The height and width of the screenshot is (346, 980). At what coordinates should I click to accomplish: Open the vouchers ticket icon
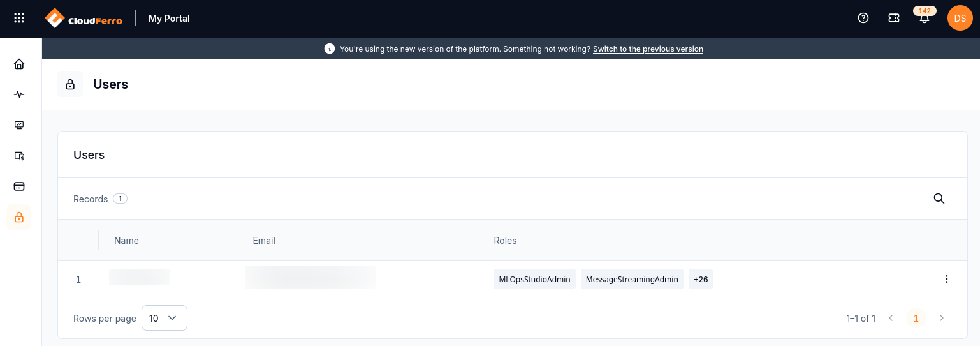tap(894, 18)
